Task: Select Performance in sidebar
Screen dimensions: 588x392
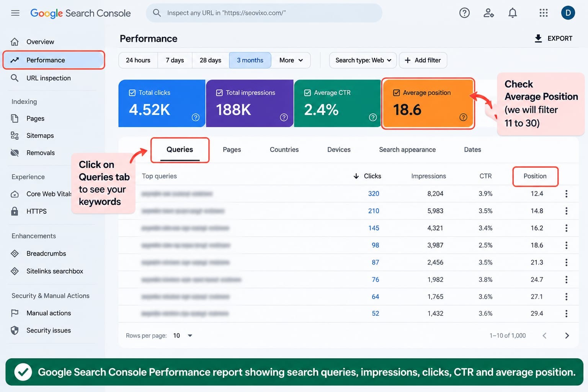Action: click(54, 60)
